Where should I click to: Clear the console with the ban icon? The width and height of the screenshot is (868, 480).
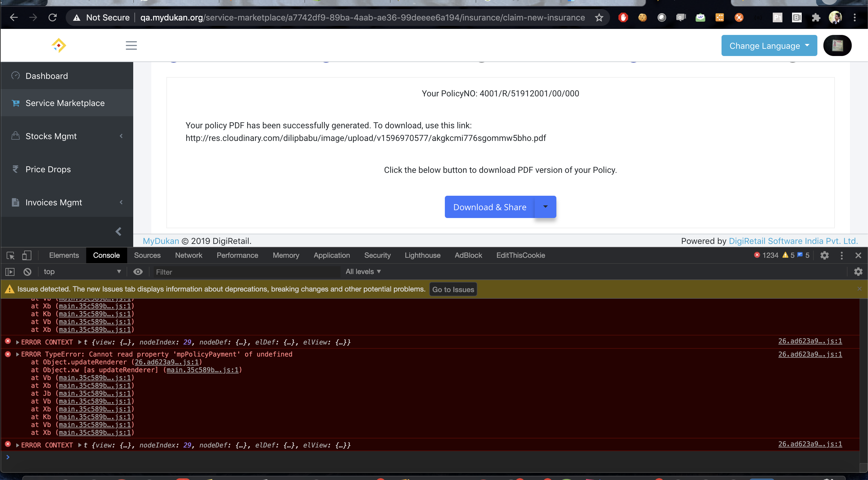pyautogui.click(x=27, y=272)
